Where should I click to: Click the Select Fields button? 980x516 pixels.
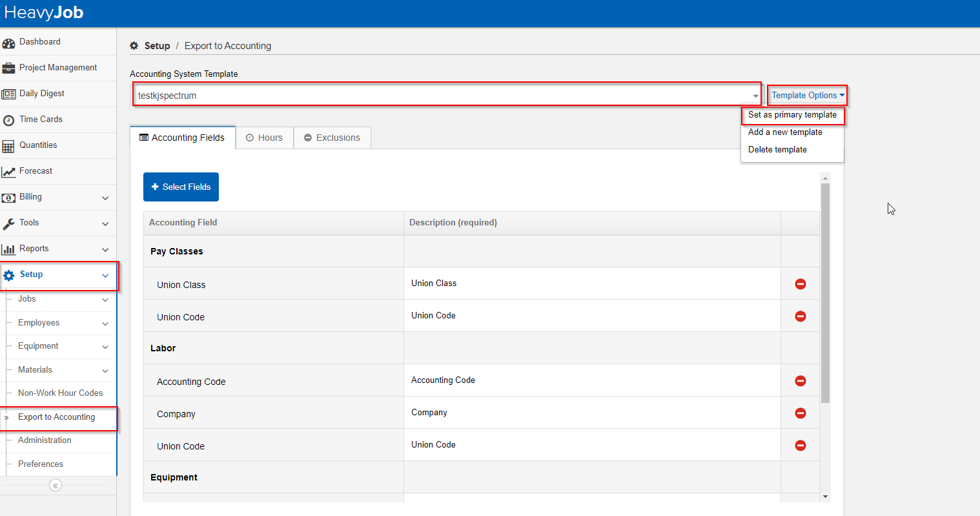181,187
